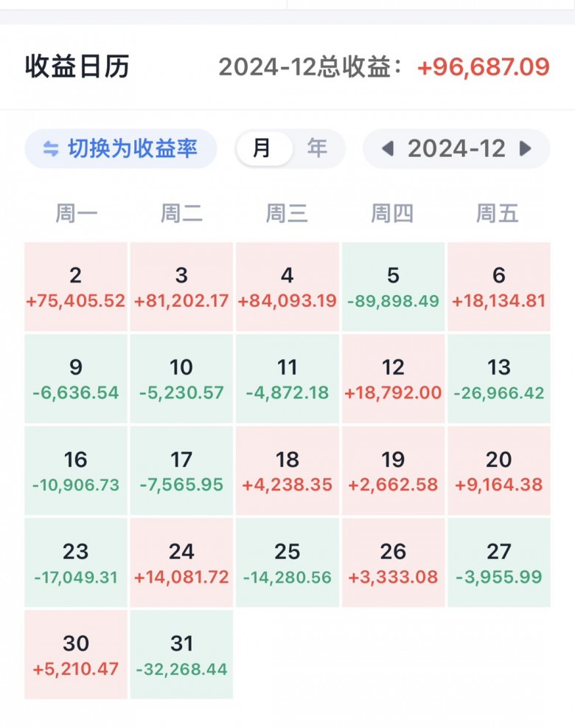Tap the 收益日历 title
This screenshot has height=728, width=575.
coord(77,67)
